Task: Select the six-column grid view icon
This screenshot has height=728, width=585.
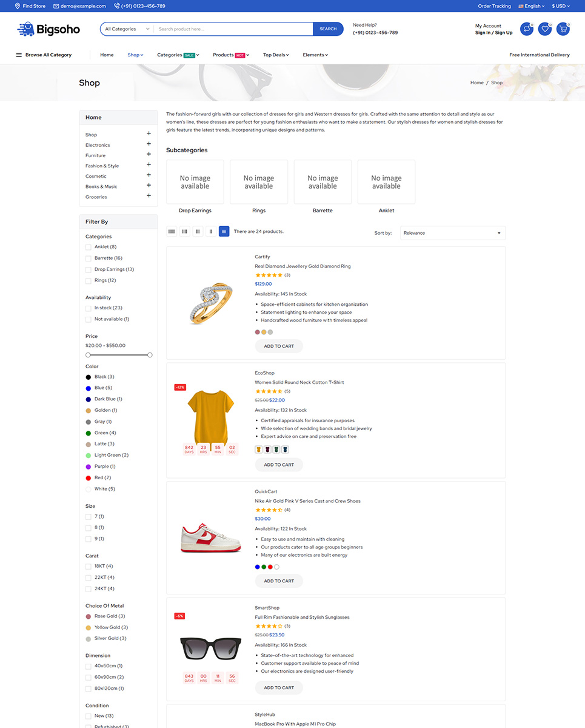Action: pos(172,231)
